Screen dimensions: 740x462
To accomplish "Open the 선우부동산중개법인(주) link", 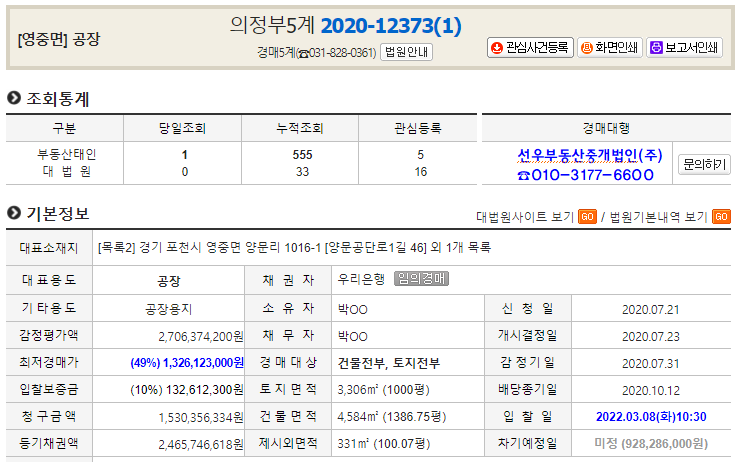I will pyautogui.click(x=590, y=155).
